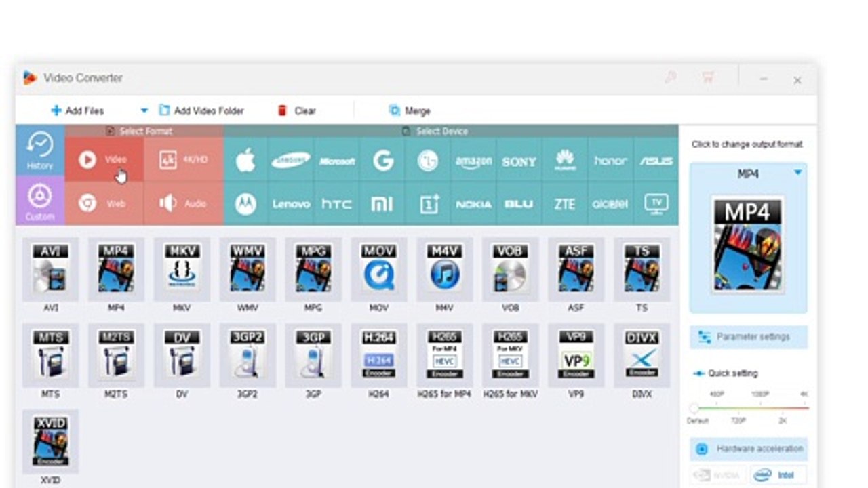Choose the MOV QuickTime format
The image size is (868, 488).
tap(378, 268)
